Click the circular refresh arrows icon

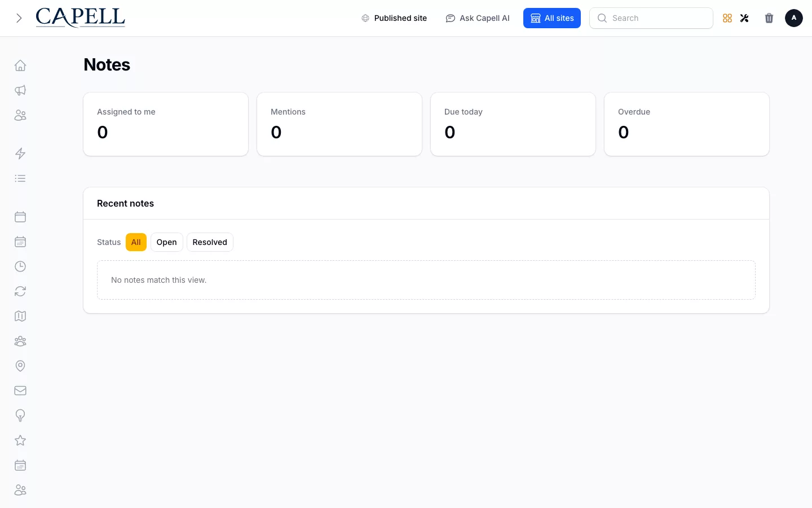pyautogui.click(x=20, y=291)
